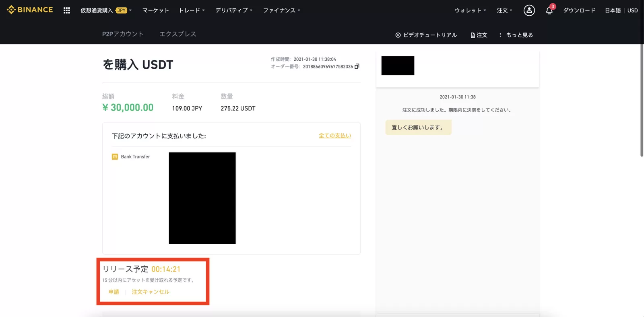Open the ダウンロード menu item

pos(579,10)
